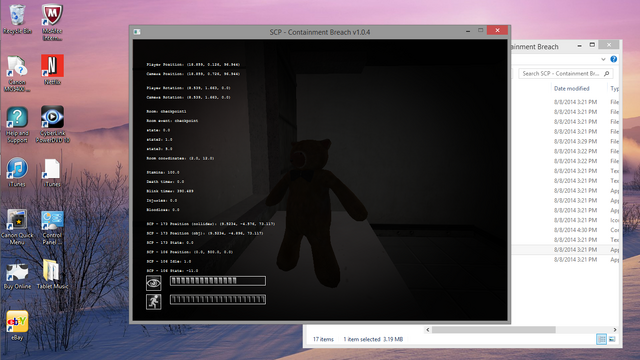This screenshot has height=360, width=640.
Task: Open iTunes app with blue music note
Action: (x=17, y=172)
